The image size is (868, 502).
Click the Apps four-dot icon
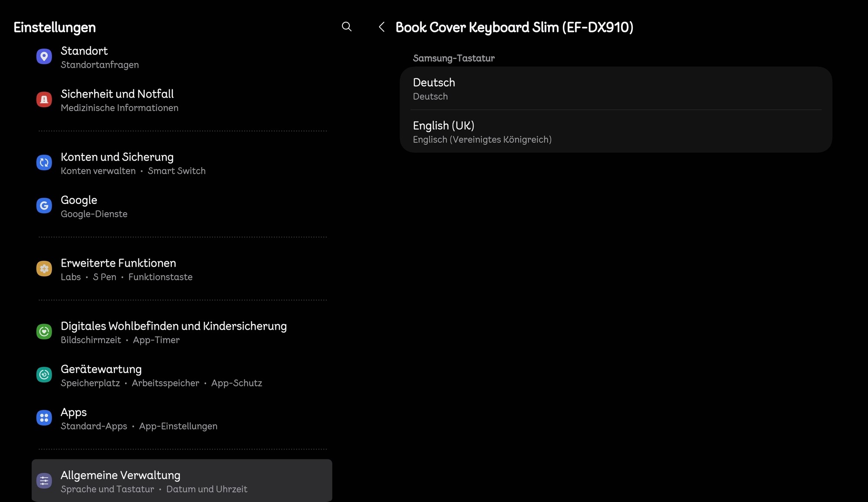(44, 418)
